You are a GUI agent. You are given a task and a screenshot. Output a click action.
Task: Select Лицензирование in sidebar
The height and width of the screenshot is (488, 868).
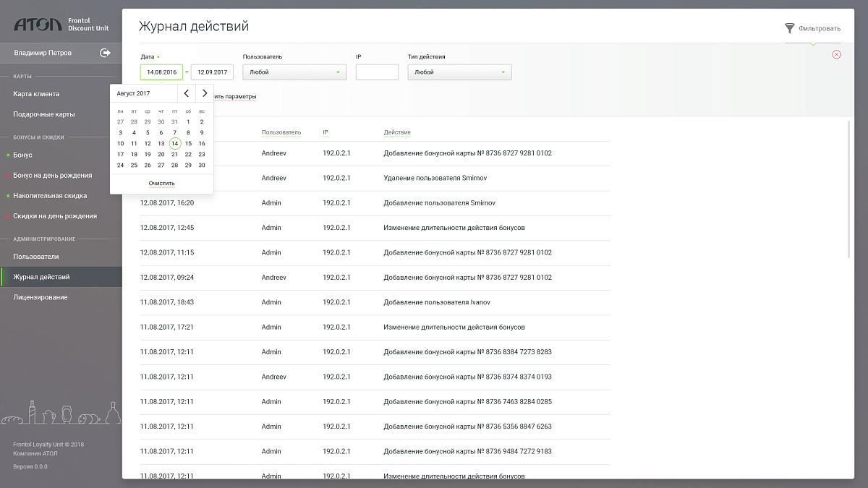(x=41, y=297)
